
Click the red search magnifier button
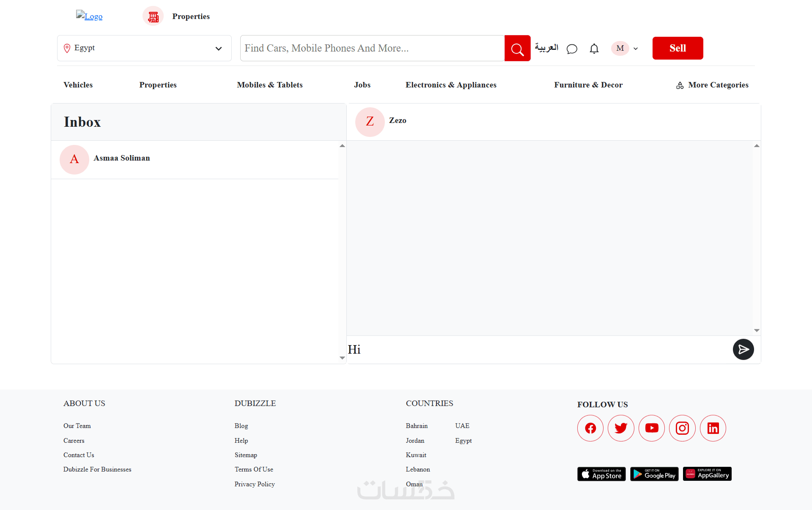[517, 49]
